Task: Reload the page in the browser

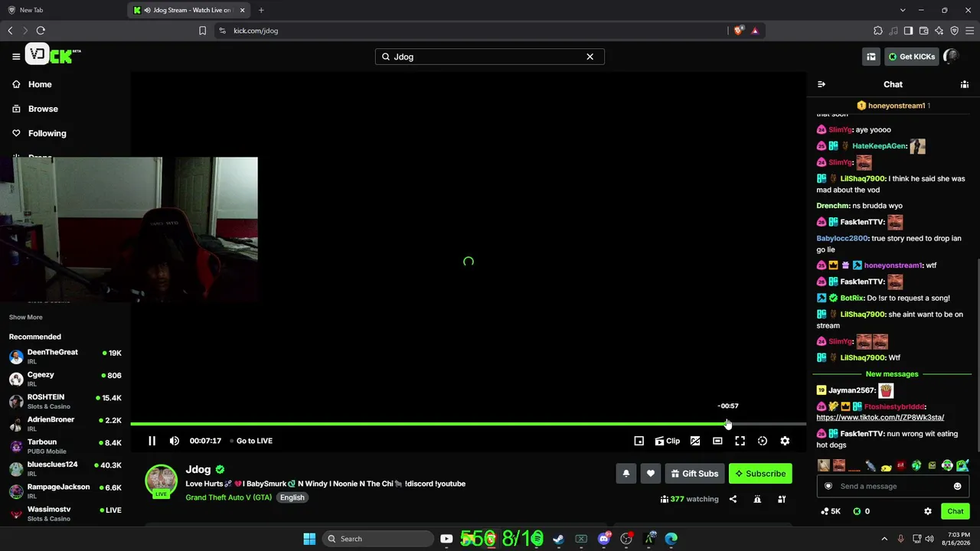Action: pyautogui.click(x=41, y=31)
